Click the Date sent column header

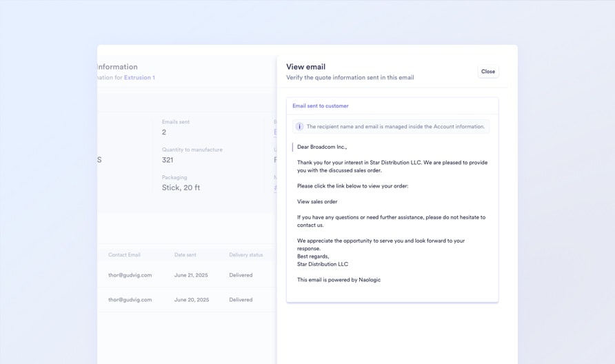pos(185,255)
